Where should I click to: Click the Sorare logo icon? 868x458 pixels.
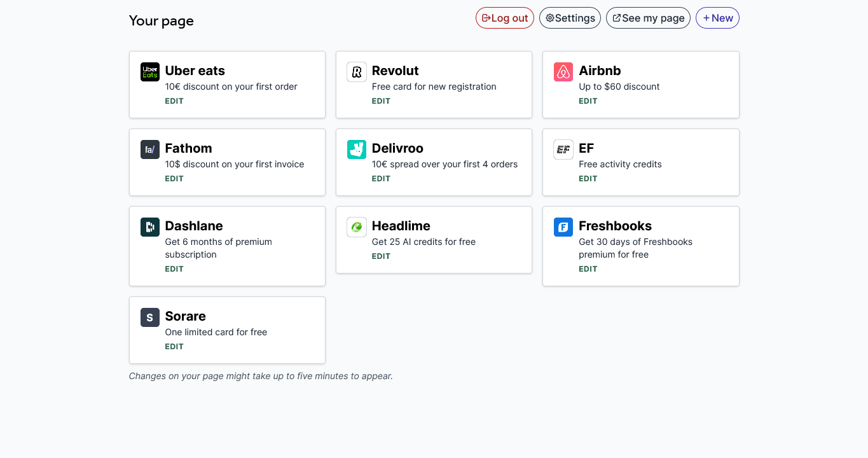pos(149,317)
